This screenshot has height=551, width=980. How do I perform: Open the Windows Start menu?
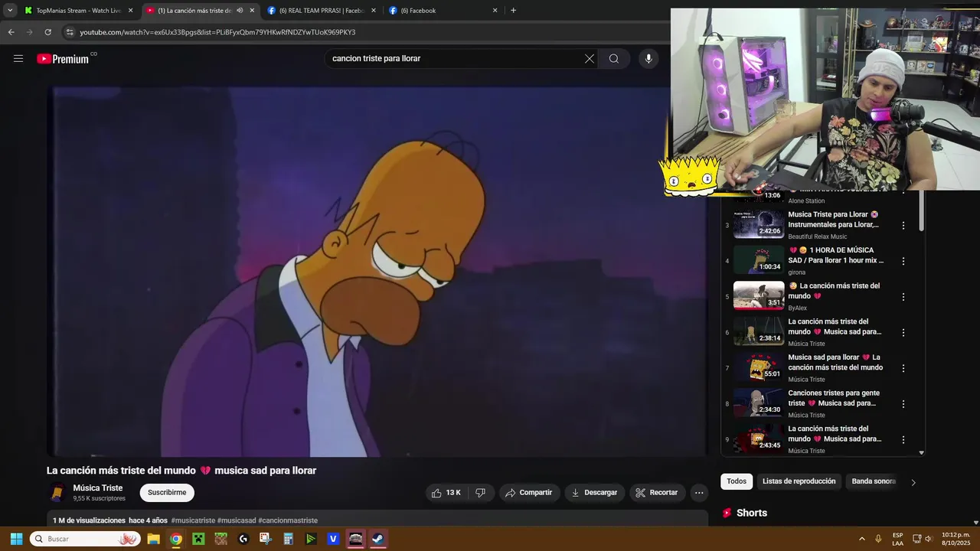[x=16, y=539]
